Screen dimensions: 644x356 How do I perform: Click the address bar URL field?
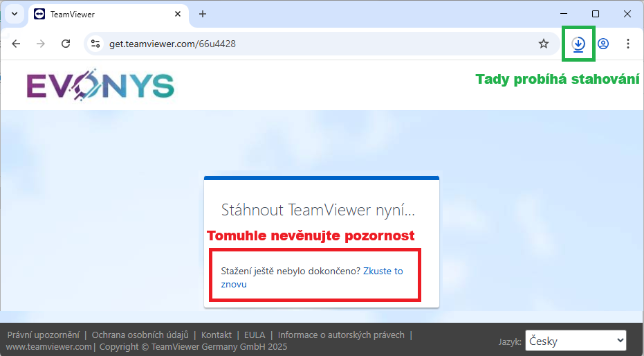tap(311, 44)
